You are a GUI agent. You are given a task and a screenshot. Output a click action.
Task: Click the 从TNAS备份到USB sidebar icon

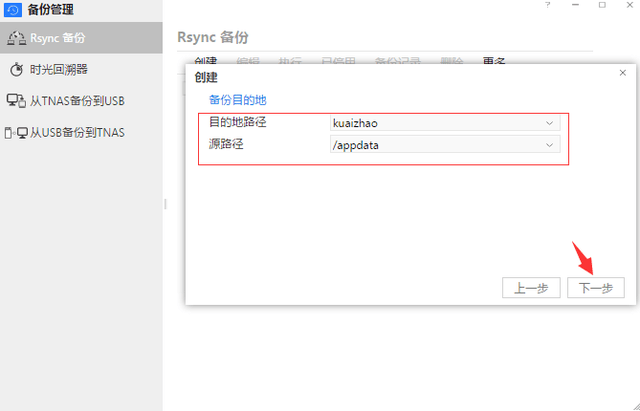(x=15, y=101)
